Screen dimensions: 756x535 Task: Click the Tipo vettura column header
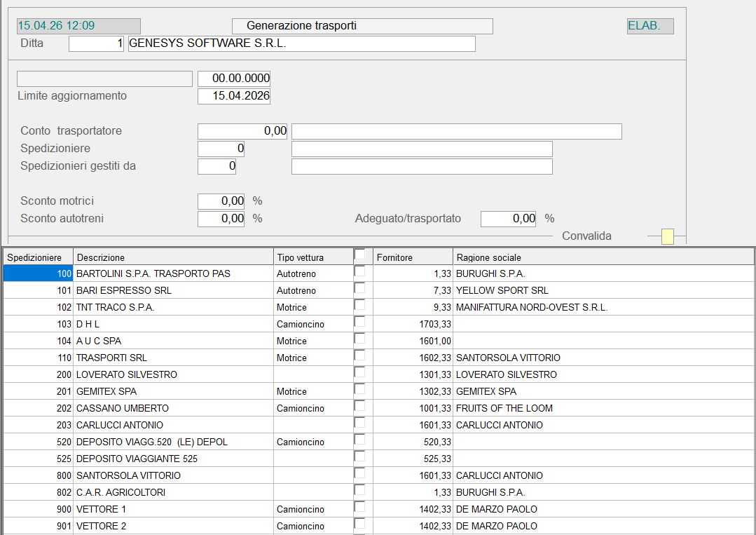pos(312,257)
